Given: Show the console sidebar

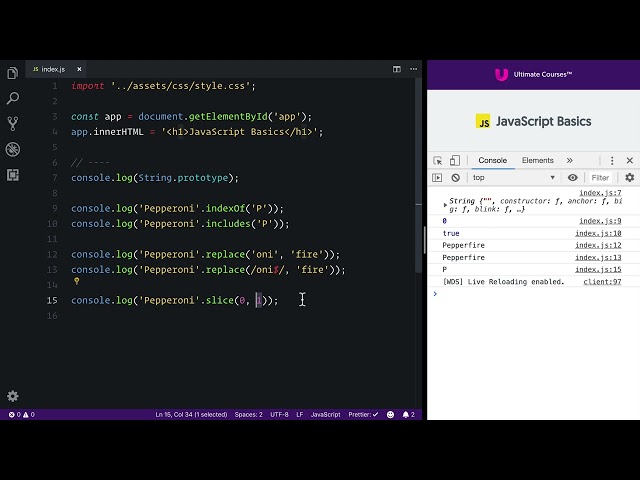Looking at the screenshot, I should coord(437,178).
